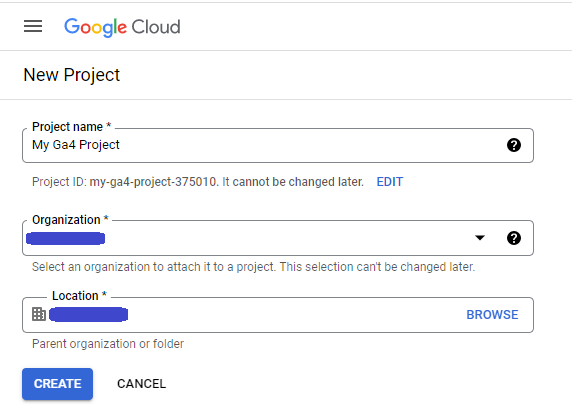Image resolution: width=572 pixels, height=412 pixels.
Task: Click the organization building icon in Location
Action: pos(39,314)
